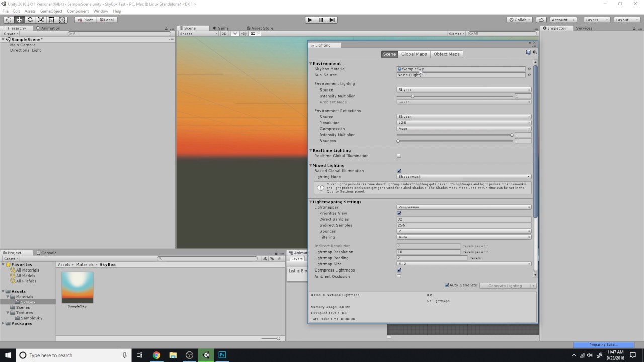Enable Ambient Occlusion checkbox
This screenshot has height=362, width=644.
pyautogui.click(x=399, y=276)
